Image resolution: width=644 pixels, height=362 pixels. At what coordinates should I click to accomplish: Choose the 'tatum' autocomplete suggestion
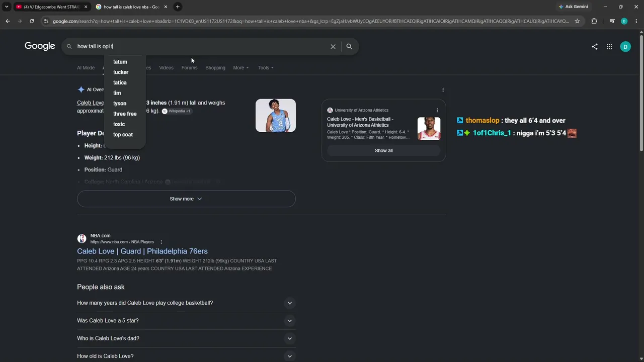point(125,62)
